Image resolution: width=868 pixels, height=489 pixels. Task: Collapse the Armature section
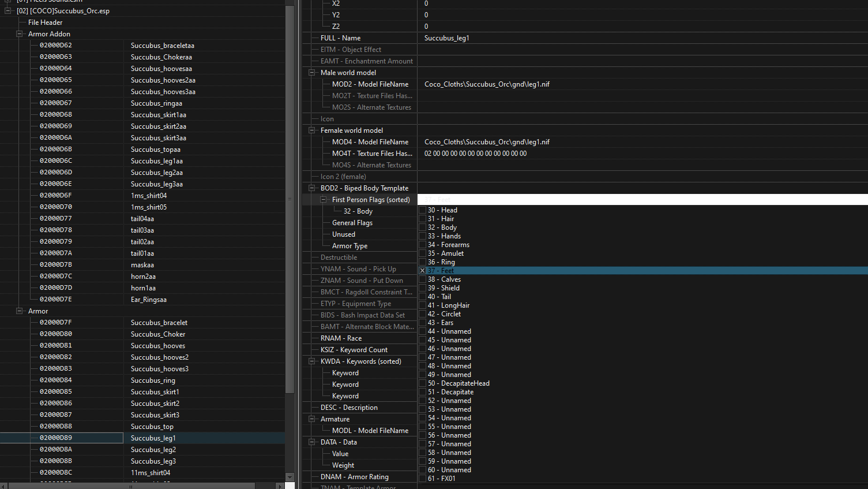tap(311, 419)
